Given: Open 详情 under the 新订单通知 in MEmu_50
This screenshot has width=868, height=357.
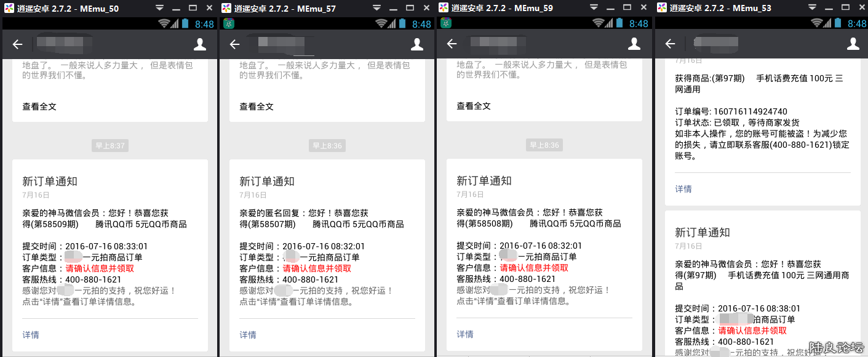Looking at the screenshot, I should tap(31, 334).
